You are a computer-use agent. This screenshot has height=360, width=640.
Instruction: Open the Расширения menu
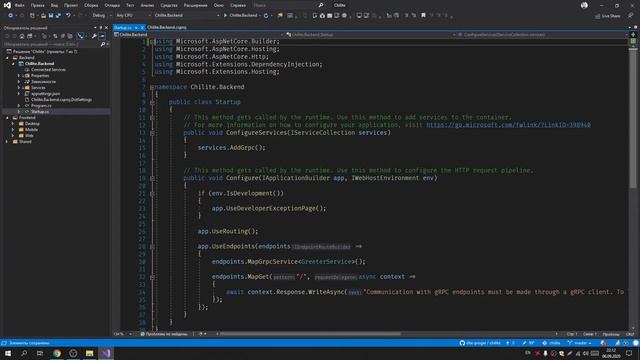coord(196,5)
